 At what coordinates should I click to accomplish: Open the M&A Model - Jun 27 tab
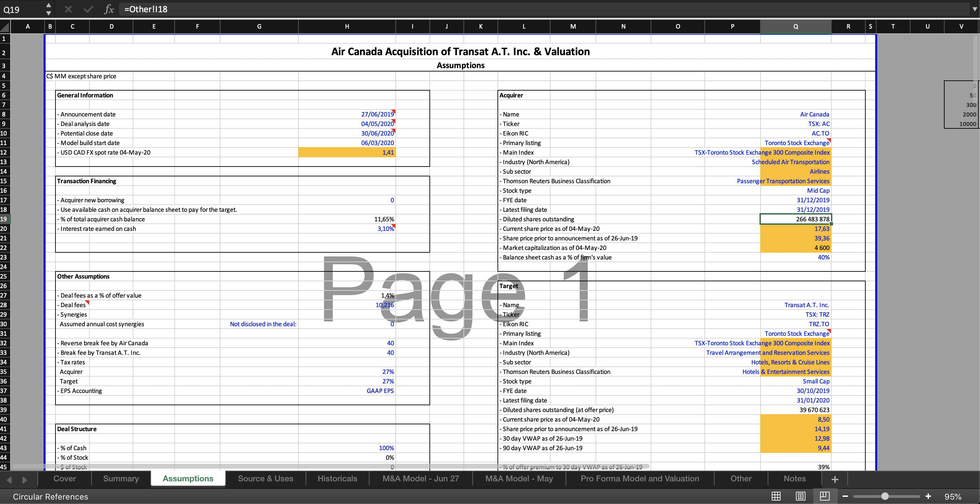[x=421, y=478]
